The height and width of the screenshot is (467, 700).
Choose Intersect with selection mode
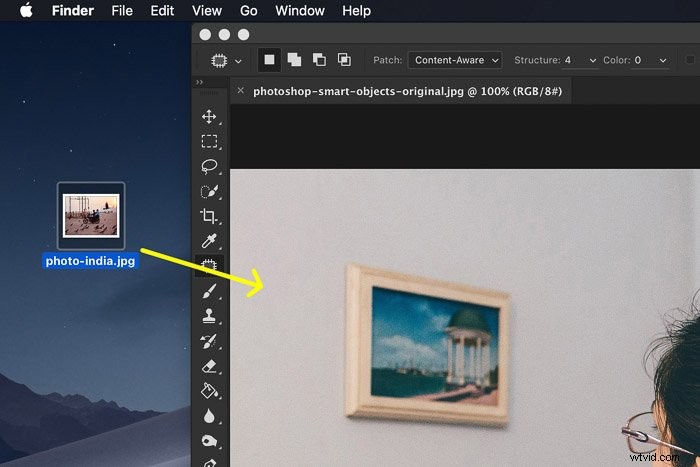point(344,60)
